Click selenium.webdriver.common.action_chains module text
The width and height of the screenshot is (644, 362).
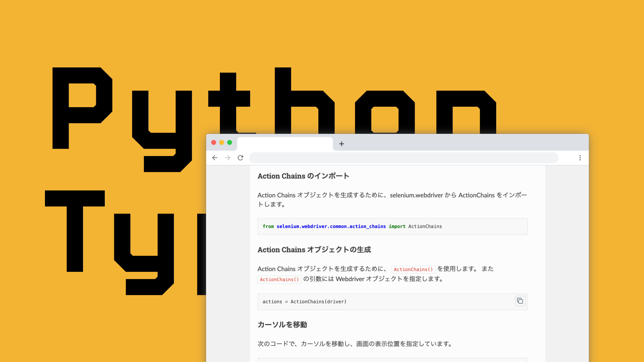[331, 226]
